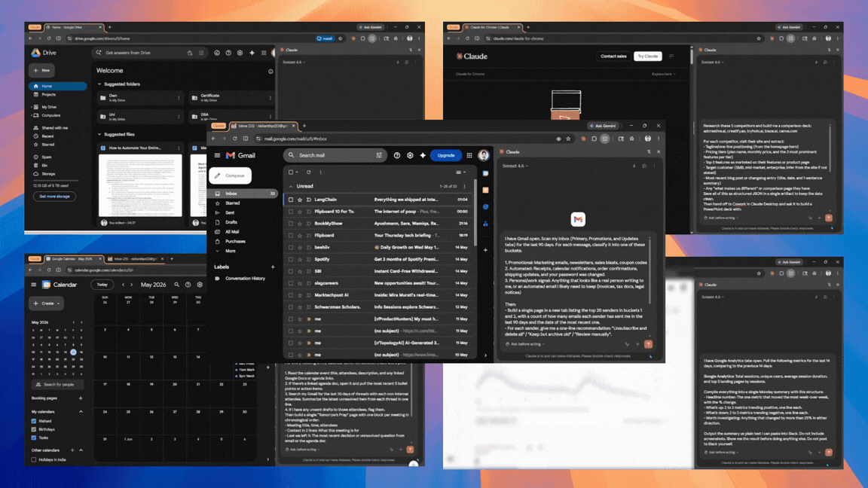
Task: Click the Search mail field in Gmail
Action: tap(335, 155)
